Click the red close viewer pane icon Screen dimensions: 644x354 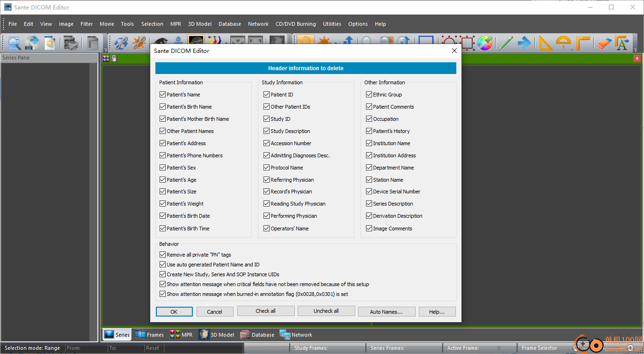click(x=637, y=59)
